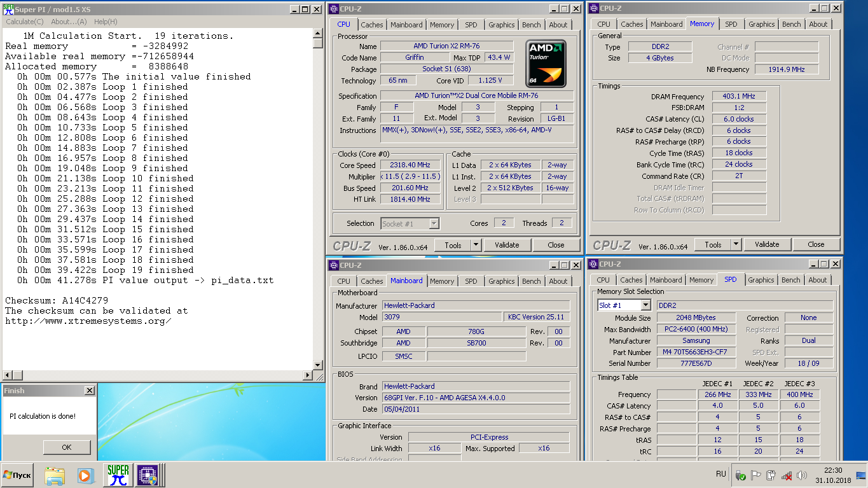The width and height of the screenshot is (868, 488).
Task: Switch to the Caches tab in the CPU-tab CPU-Z window
Action: click(x=372, y=25)
